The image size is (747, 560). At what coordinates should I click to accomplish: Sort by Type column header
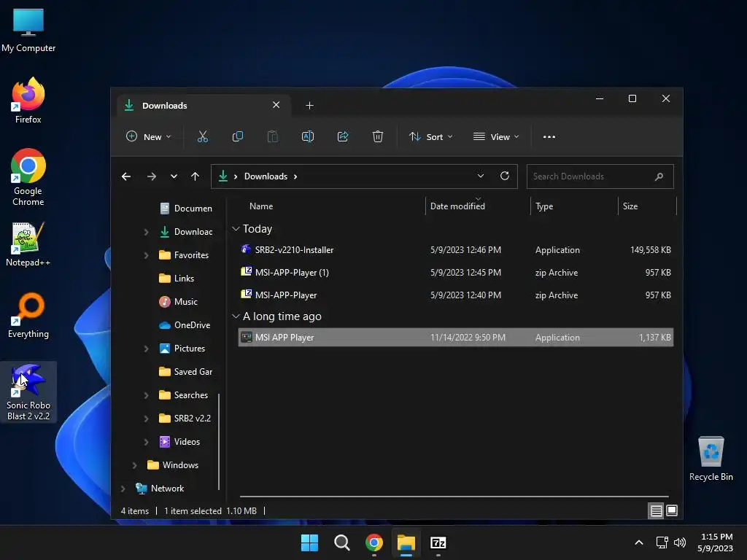[x=544, y=206]
